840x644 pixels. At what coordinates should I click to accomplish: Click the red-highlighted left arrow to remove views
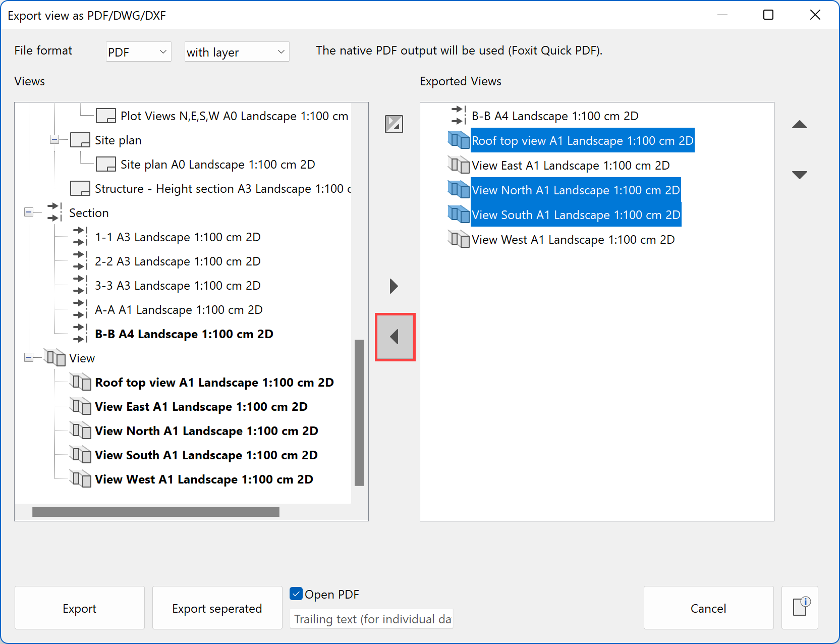395,337
